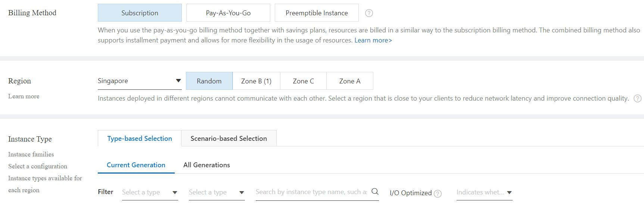The height and width of the screenshot is (206, 644).
Task: Open the Type-based Selection tab
Action: tap(140, 138)
